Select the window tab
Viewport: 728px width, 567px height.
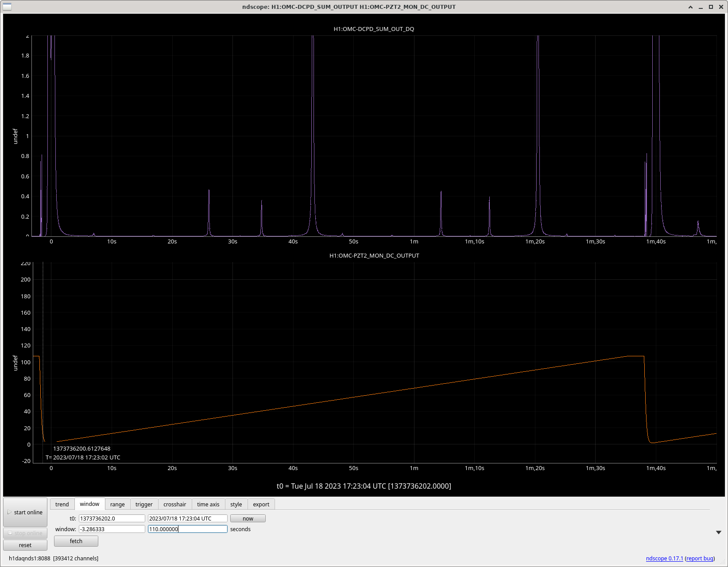click(89, 504)
